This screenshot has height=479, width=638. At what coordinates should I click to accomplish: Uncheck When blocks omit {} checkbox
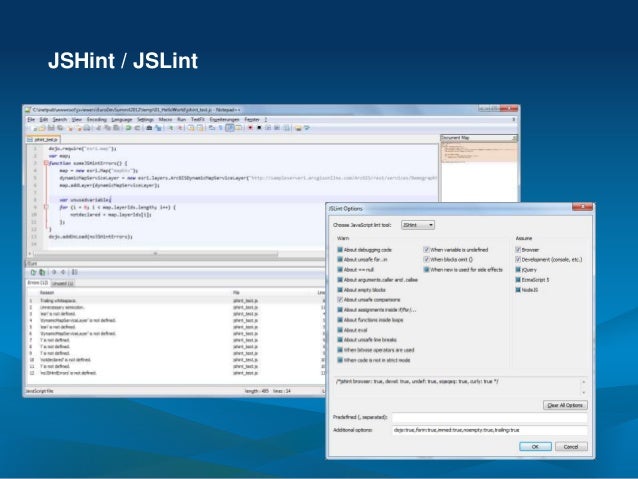(426, 259)
